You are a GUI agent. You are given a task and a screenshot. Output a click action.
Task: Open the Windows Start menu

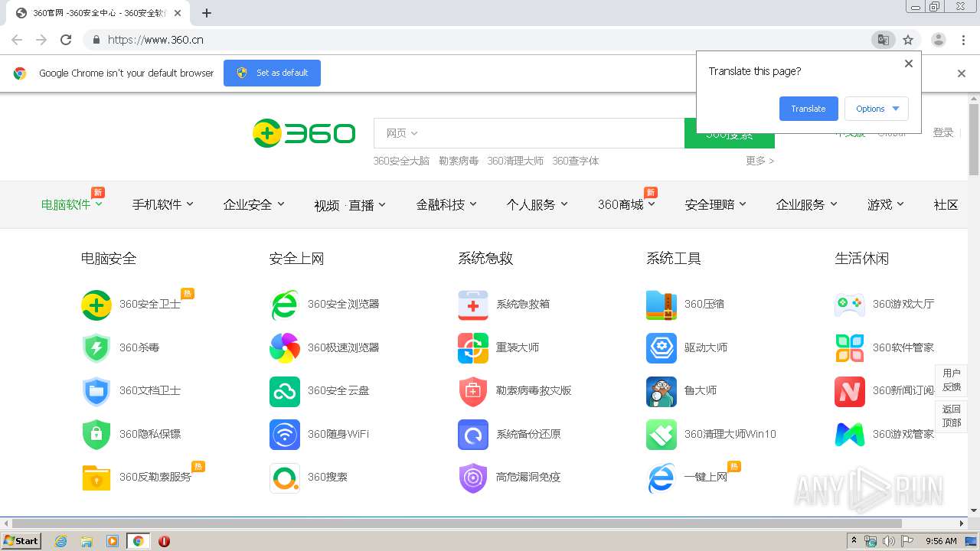pos(21,541)
